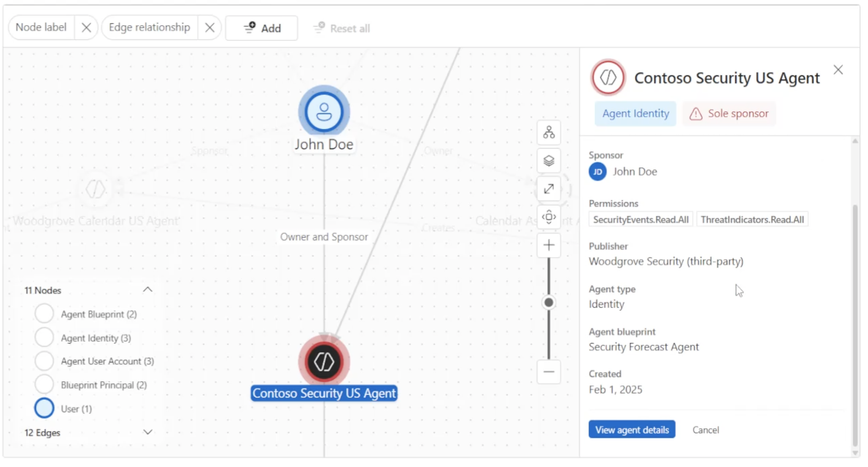This screenshot has width=868, height=467.
Task: Open the Node label filter chip
Action: click(x=41, y=28)
